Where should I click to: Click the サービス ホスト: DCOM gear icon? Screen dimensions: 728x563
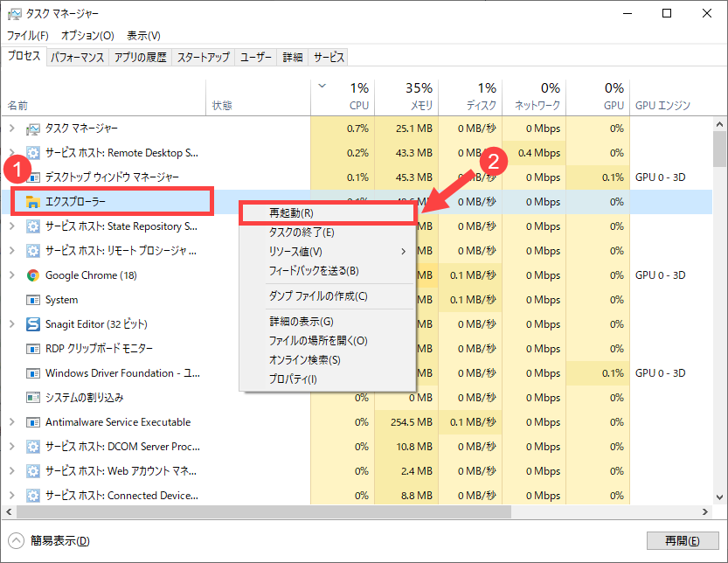pyautogui.click(x=31, y=447)
